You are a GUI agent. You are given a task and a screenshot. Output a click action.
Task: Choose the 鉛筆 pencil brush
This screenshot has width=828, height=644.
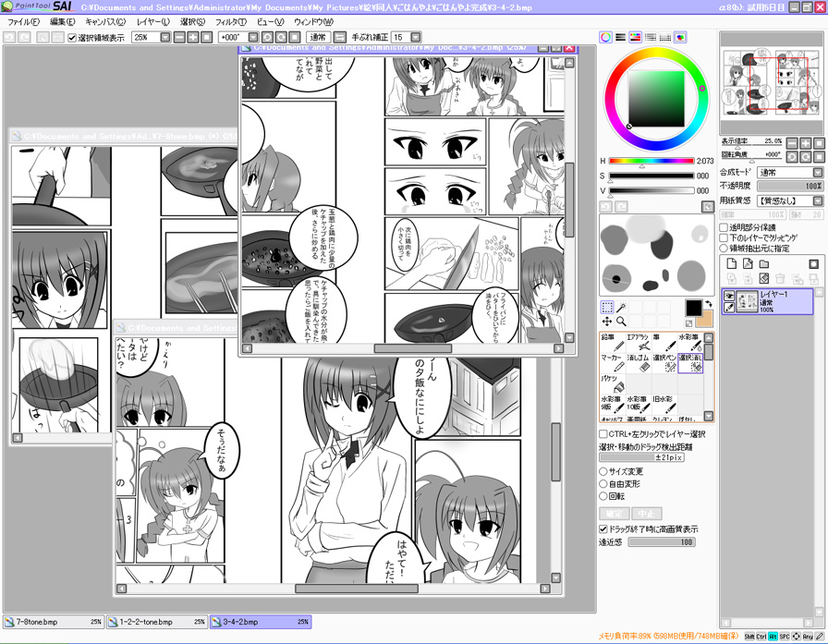coord(613,343)
